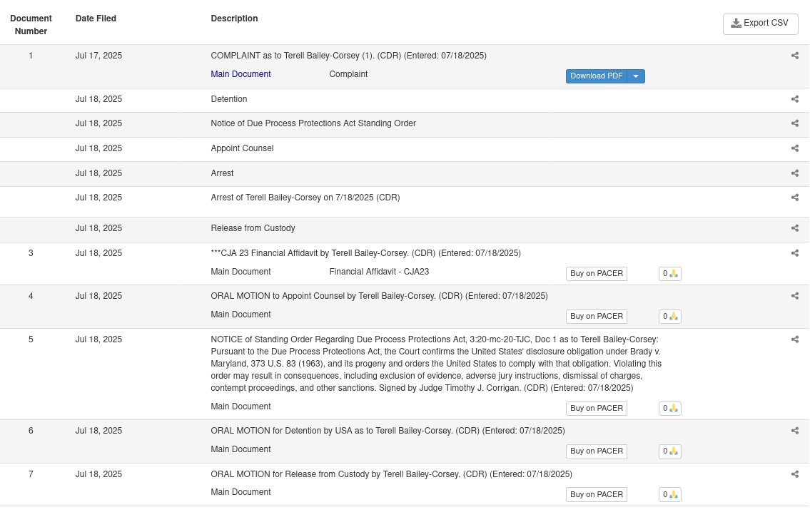Download PDF of the Complaint

[x=596, y=76]
